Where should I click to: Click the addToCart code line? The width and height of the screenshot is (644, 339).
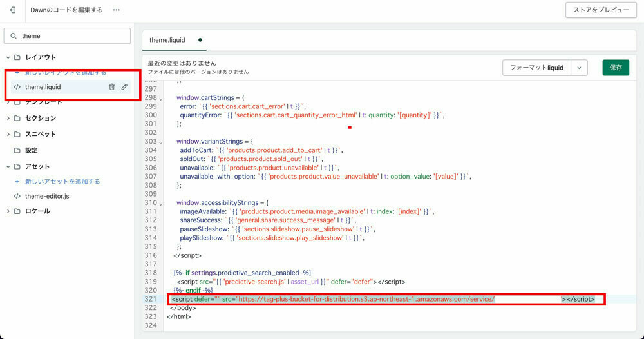click(x=261, y=150)
